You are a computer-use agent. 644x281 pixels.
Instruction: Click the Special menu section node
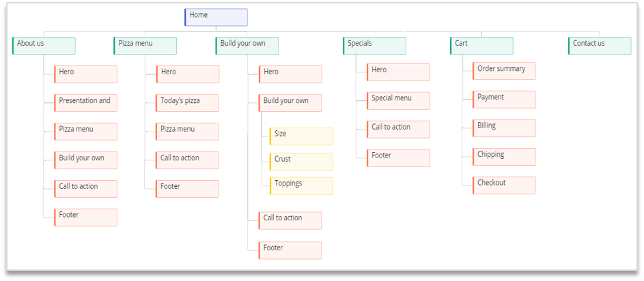(x=398, y=100)
